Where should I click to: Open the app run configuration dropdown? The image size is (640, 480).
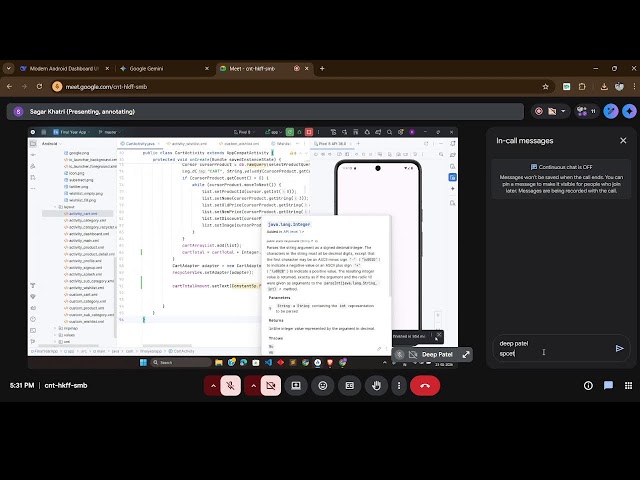pyautogui.click(x=273, y=132)
